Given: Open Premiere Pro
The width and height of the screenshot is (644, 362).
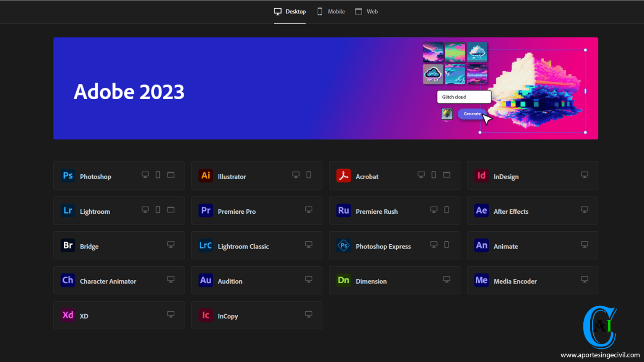Looking at the screenshot, I should 205,211.
